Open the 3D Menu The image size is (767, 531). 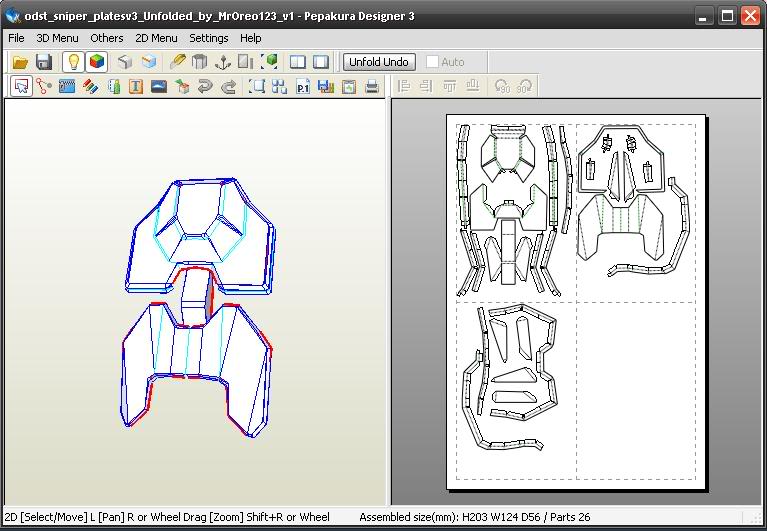click(x=57, y=38)
